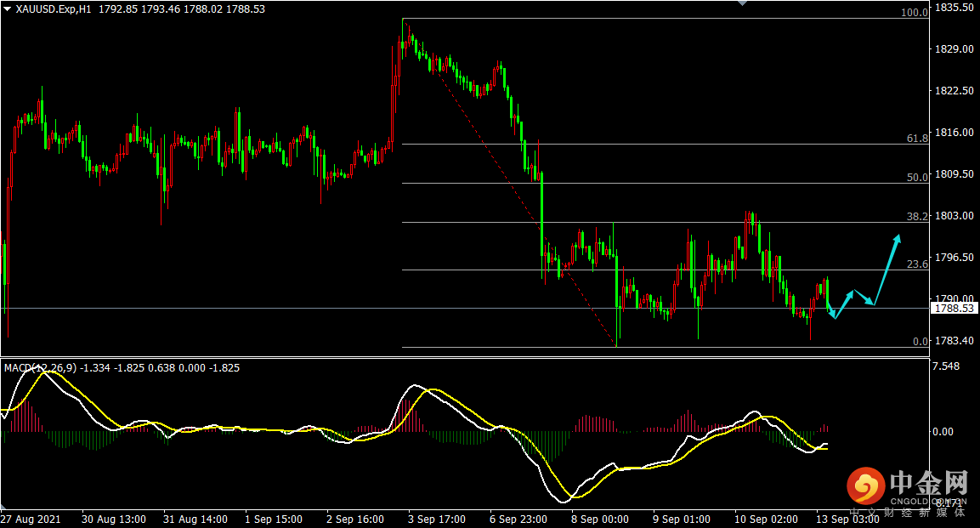Click the price axis value "1822.50"
The height and width of the screenshot is (528, 980).
pyautogui.click(x=954, y=91)
